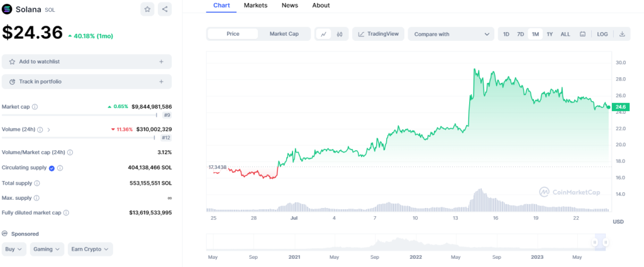Open the News tab
This screenshot has height=267, width=644.
(290, 5)
